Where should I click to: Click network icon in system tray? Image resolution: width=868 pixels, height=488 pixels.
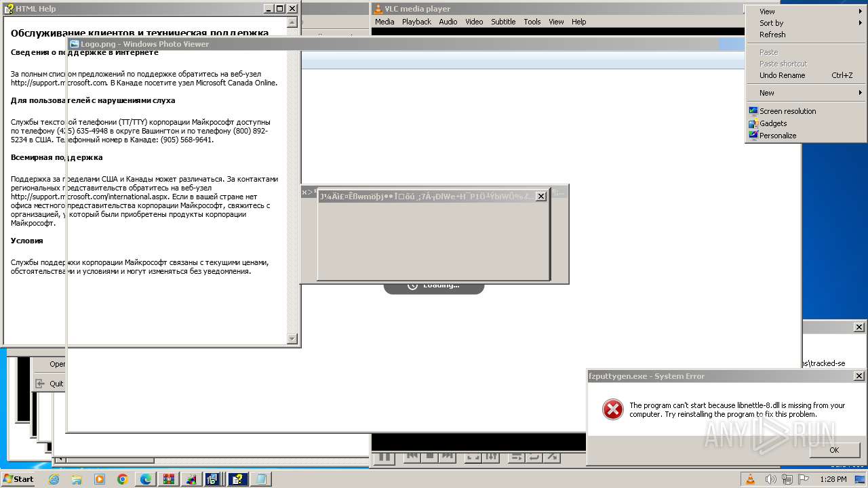(x=787, y=479)
